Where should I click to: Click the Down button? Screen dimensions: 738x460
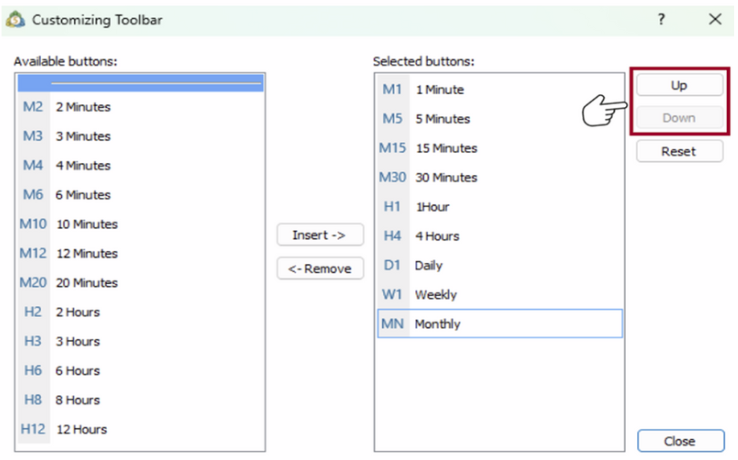click(x=679, y=118)
